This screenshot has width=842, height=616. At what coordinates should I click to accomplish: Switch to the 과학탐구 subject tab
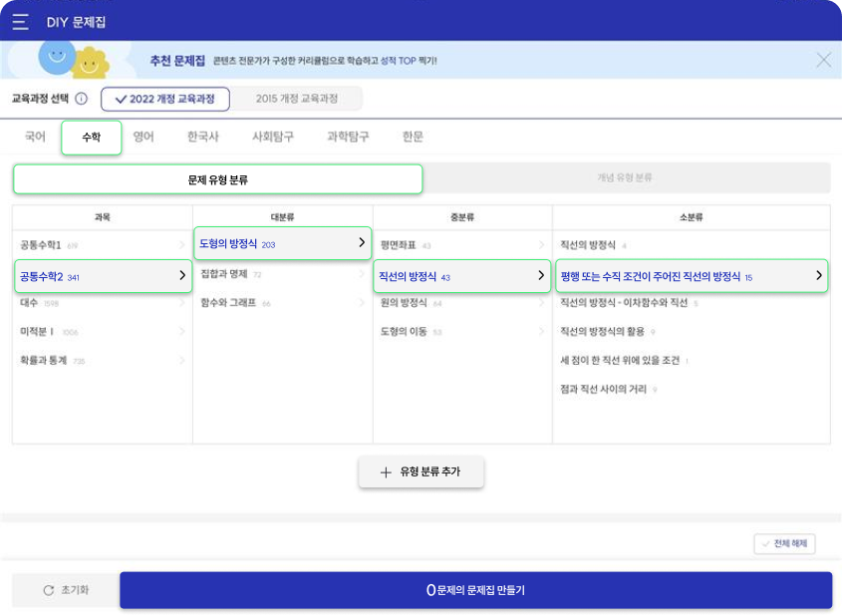pyautogui.click(x=348, y=137)
